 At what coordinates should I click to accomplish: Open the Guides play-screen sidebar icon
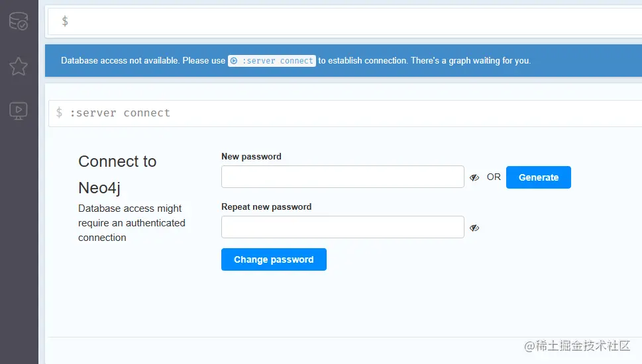pos(19,111)
